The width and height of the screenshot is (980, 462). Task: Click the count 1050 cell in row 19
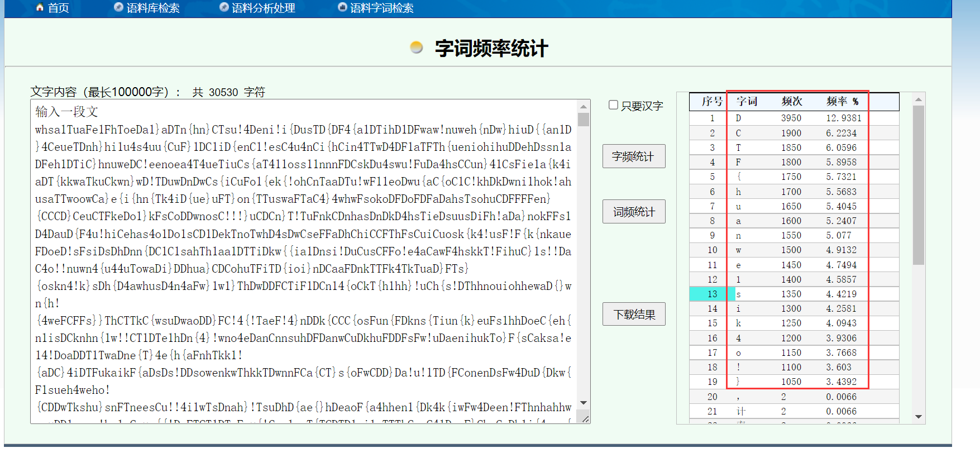point(791,382)
